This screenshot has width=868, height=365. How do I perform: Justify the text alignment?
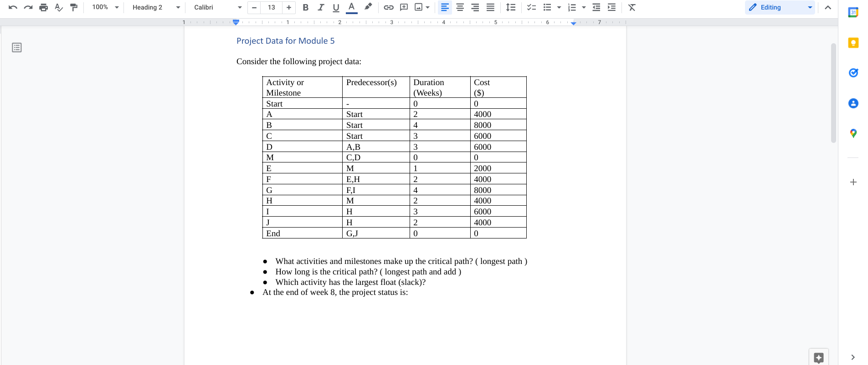490,7
